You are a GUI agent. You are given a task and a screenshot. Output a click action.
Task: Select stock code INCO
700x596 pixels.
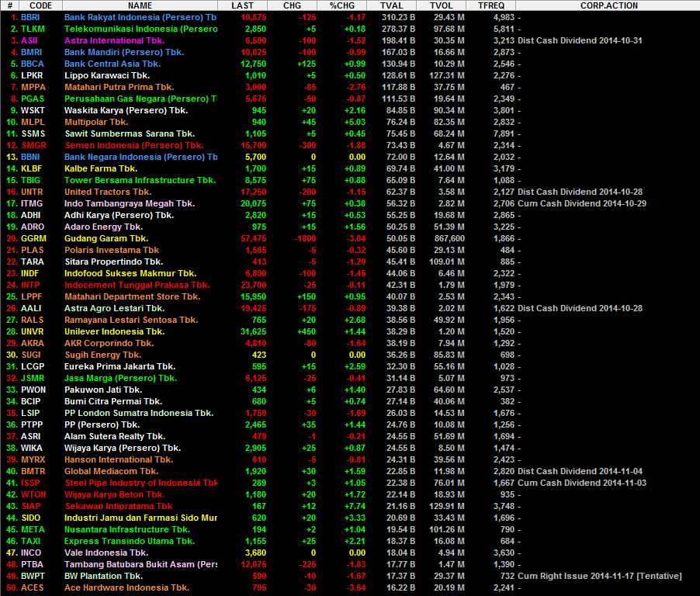pyautogui.click(x=31, y=553)
